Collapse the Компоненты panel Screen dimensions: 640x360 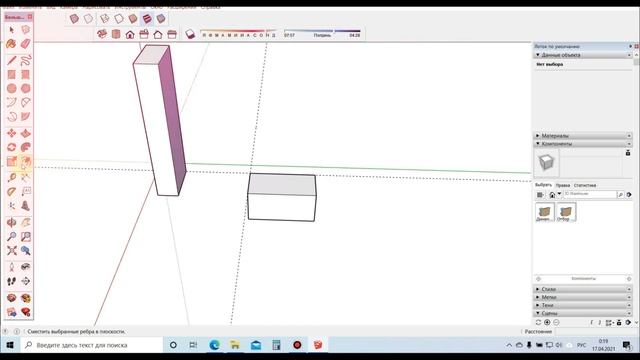point(582,144)
